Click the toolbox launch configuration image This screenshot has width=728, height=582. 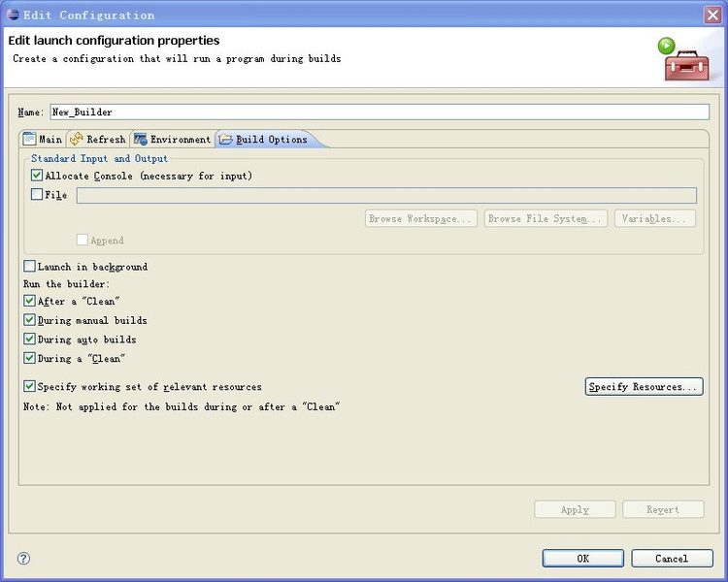coord(683,59)
